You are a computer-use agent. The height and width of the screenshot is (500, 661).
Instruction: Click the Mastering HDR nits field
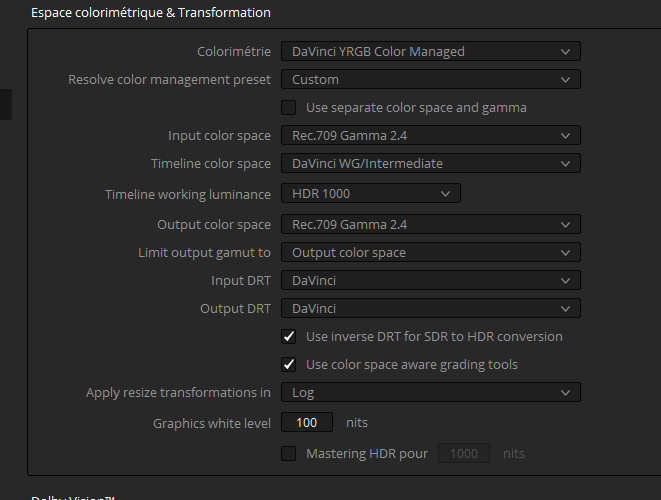pyautogui.click(x=464, y=453)
